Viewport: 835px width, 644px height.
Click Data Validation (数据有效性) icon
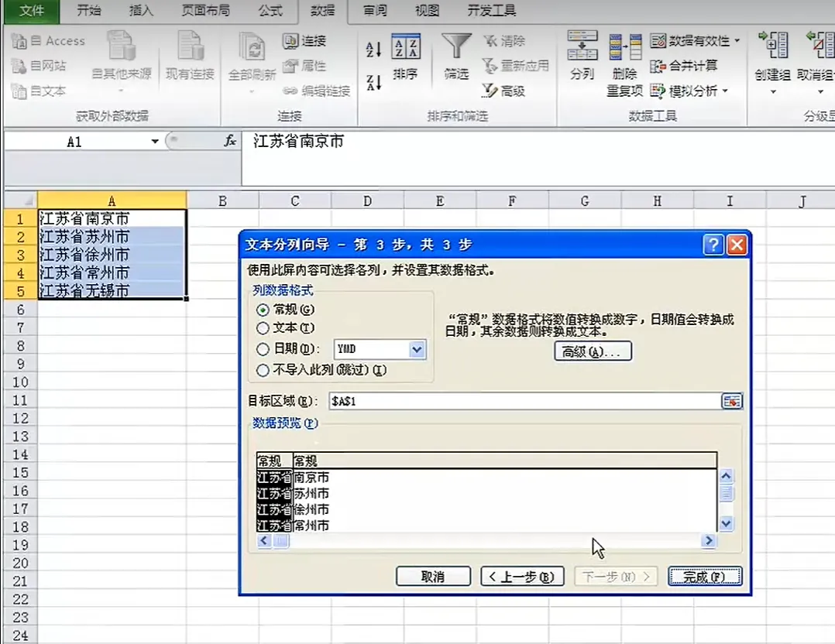point(658,41)
